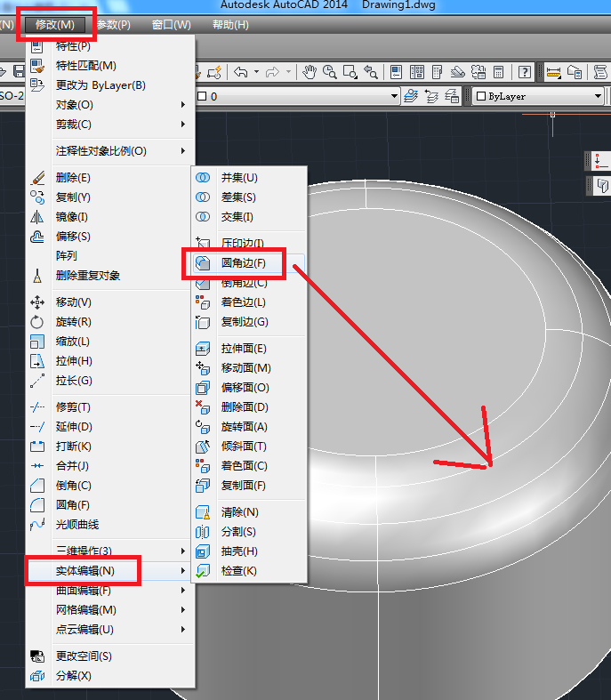Expand the 点云编辑(U) submenu

(110, 630)
